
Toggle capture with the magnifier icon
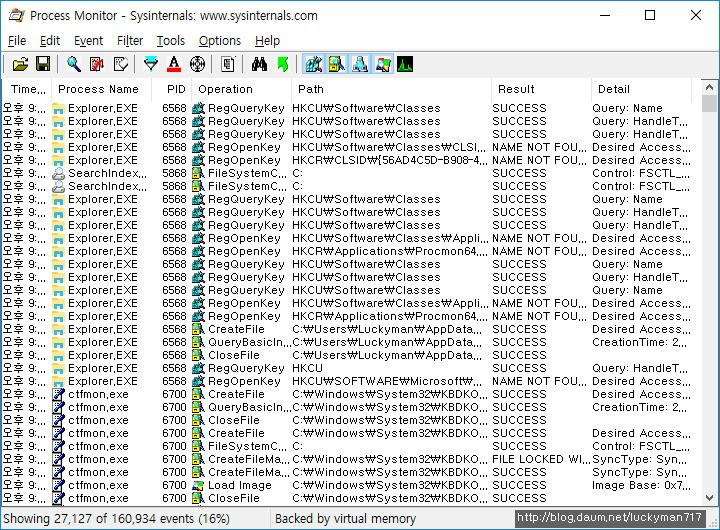pyautogui.click(x=74, y=64)
